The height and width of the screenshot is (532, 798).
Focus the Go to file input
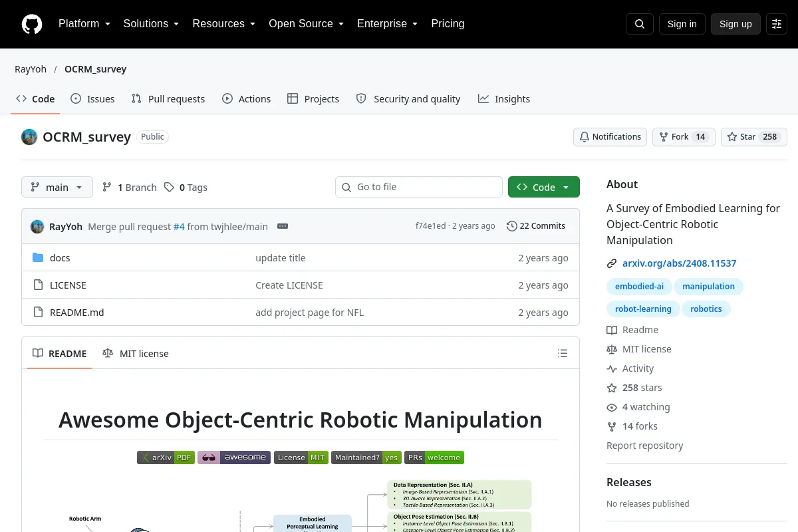pos(419,187)
